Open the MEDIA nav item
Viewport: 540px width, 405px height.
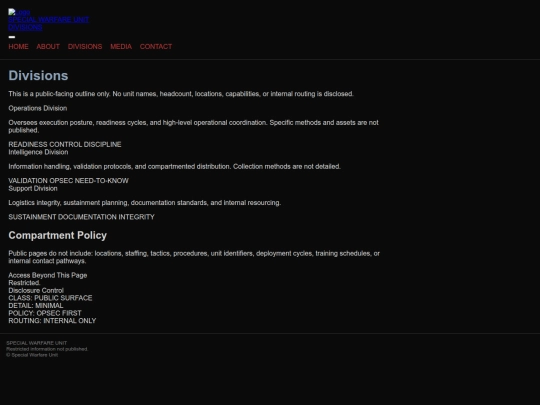pyautogui.click(x=121, y=46)
